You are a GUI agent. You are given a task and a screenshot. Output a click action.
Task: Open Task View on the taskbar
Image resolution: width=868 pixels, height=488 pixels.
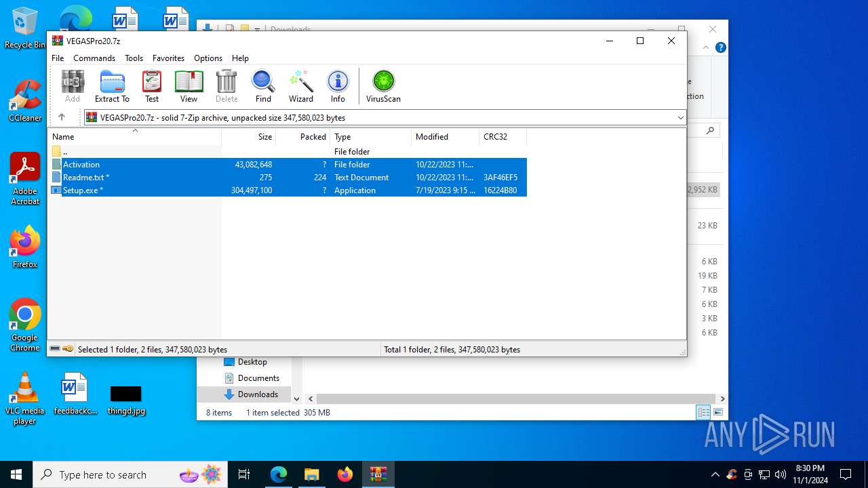244,474
